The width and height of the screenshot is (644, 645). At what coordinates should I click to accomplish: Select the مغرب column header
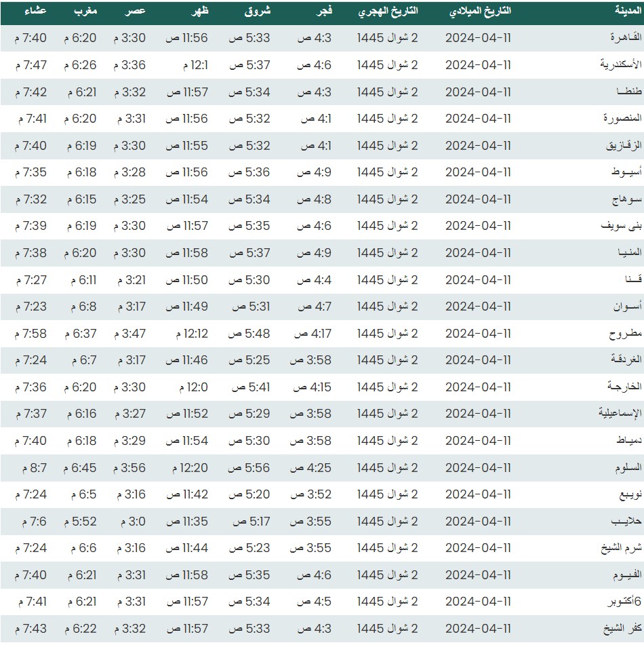pyautogui.click(x=85, y=12)
